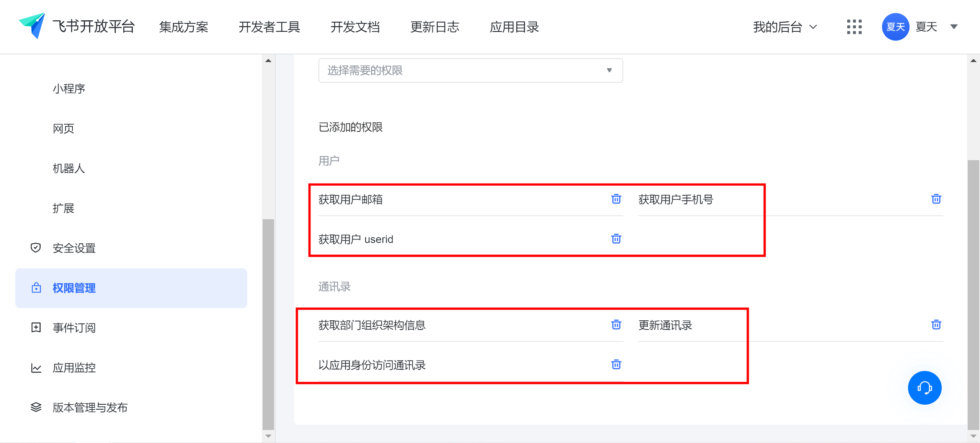Expand the 夏天 account dropdown arrow
Screen dimensions: 980x443
(x=954, y=27)
